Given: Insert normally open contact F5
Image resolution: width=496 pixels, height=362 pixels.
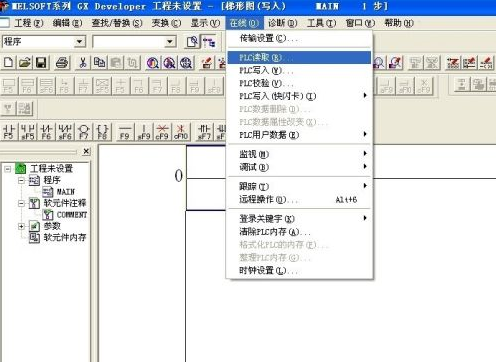Looking at the screenshot, I should point(9,131).
